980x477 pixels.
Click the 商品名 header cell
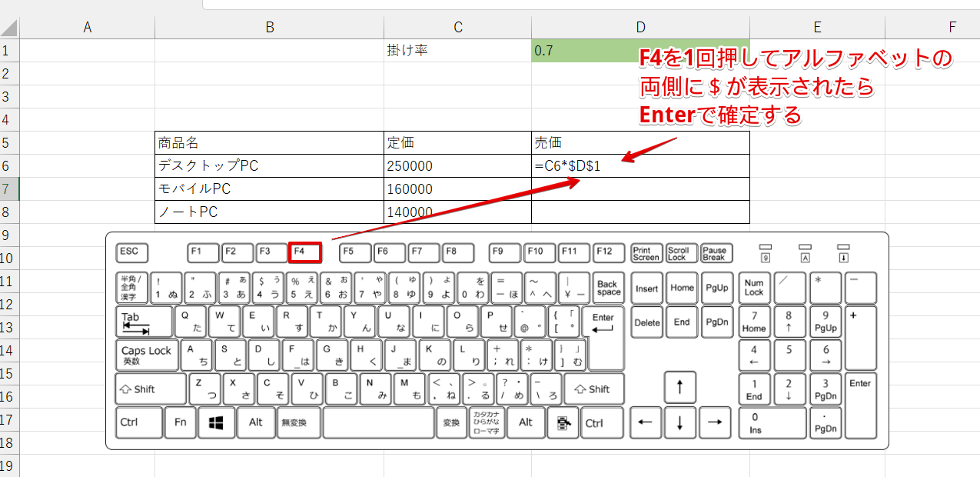(269, 143)
